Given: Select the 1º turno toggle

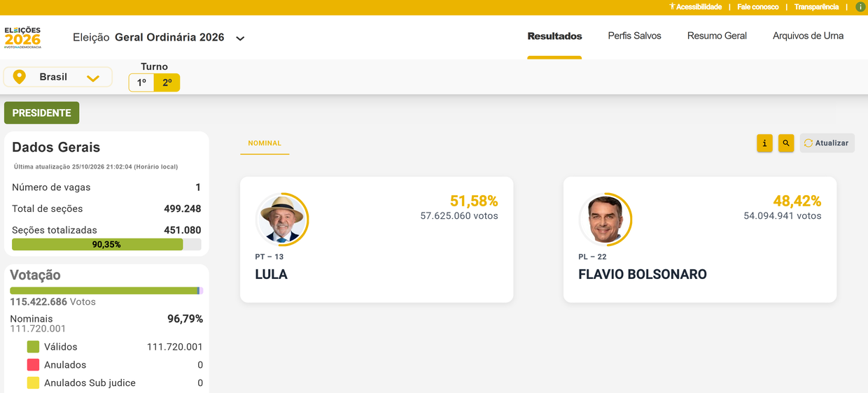Looking at the screenshot, I should point(141,83).
